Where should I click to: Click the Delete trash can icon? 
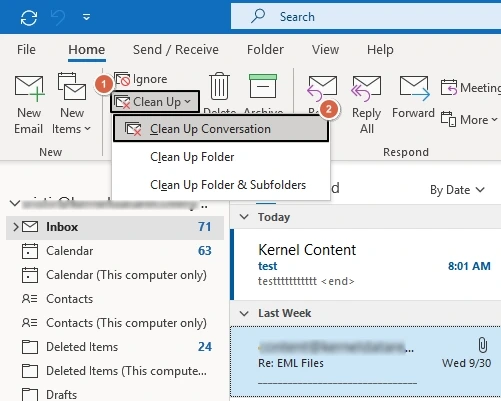(x=219, y=87)
